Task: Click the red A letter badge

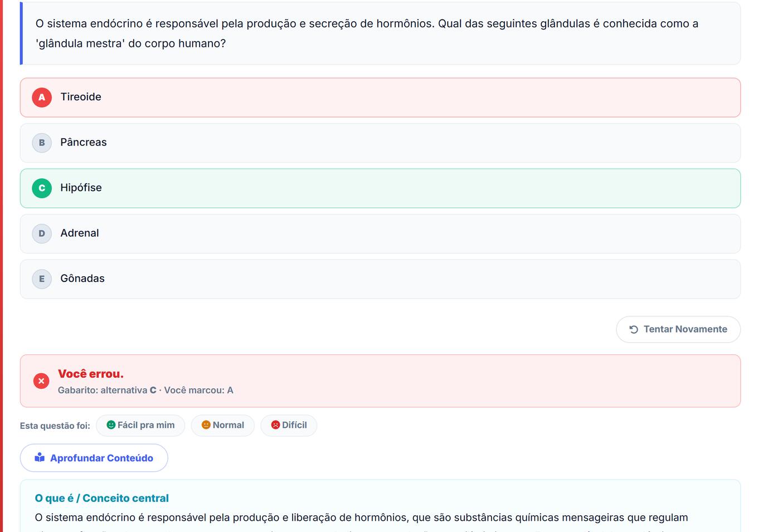Action: click(42, 97)
